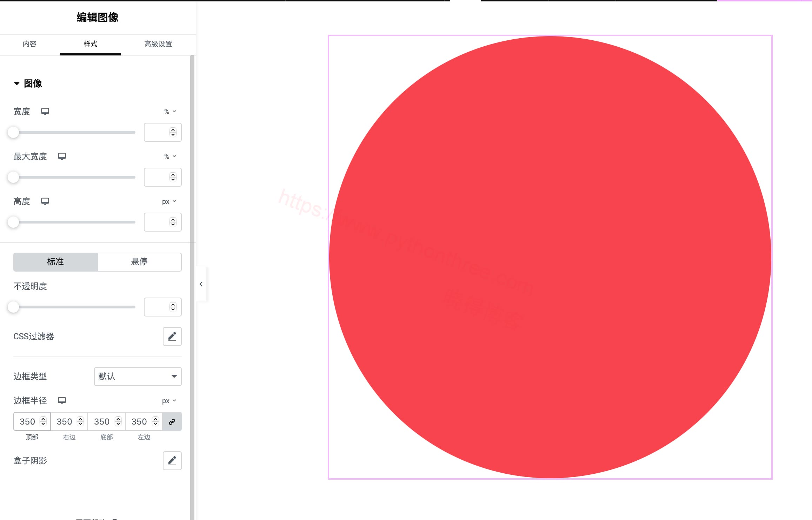Click the stepper on 右边 radius

(80, 421)
